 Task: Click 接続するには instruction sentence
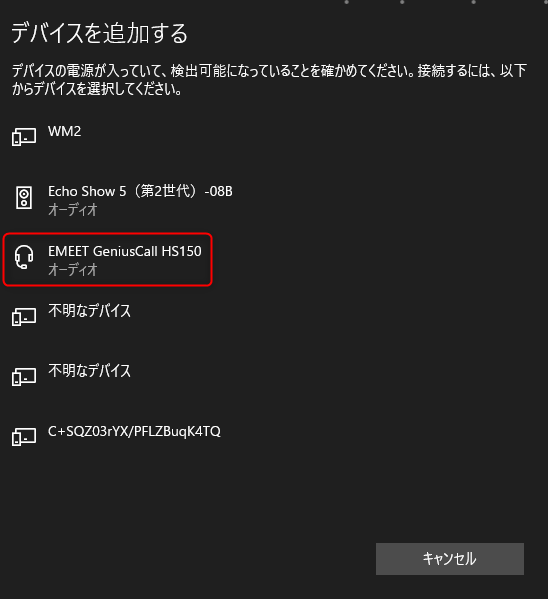pos(269,80)
